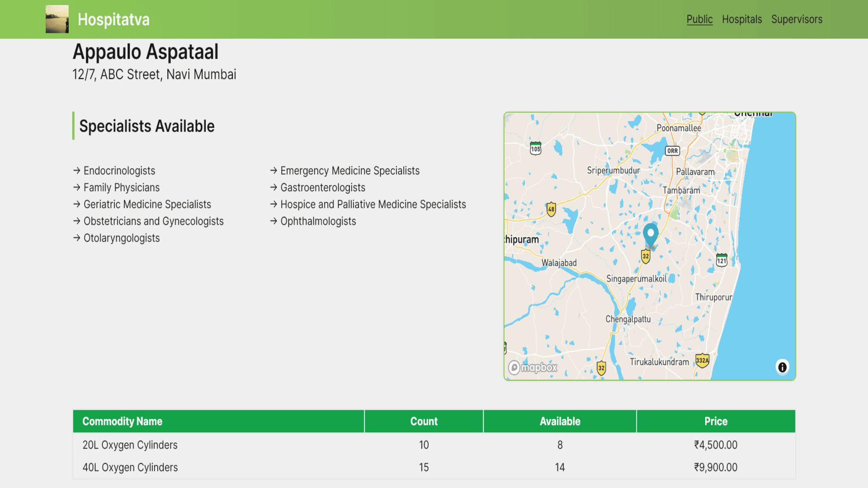Click the route 105 shield marker
The height and width of the screenshot is (488, 868).
[x=535, y=148]
